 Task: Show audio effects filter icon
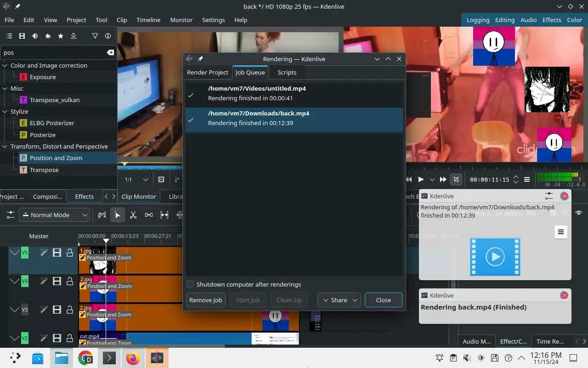tap(35, 36)
